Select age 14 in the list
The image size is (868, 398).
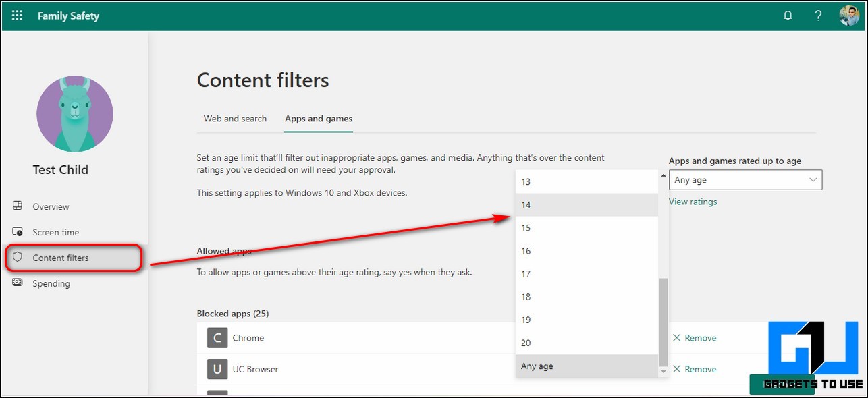[x=586, y=205]
